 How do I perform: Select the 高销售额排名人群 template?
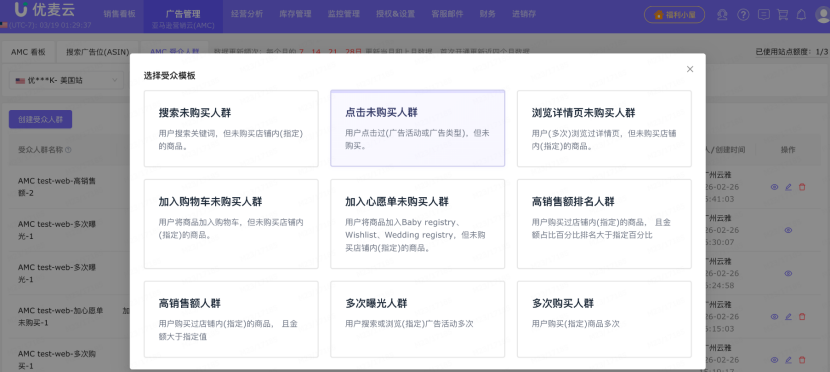[605, 224]
